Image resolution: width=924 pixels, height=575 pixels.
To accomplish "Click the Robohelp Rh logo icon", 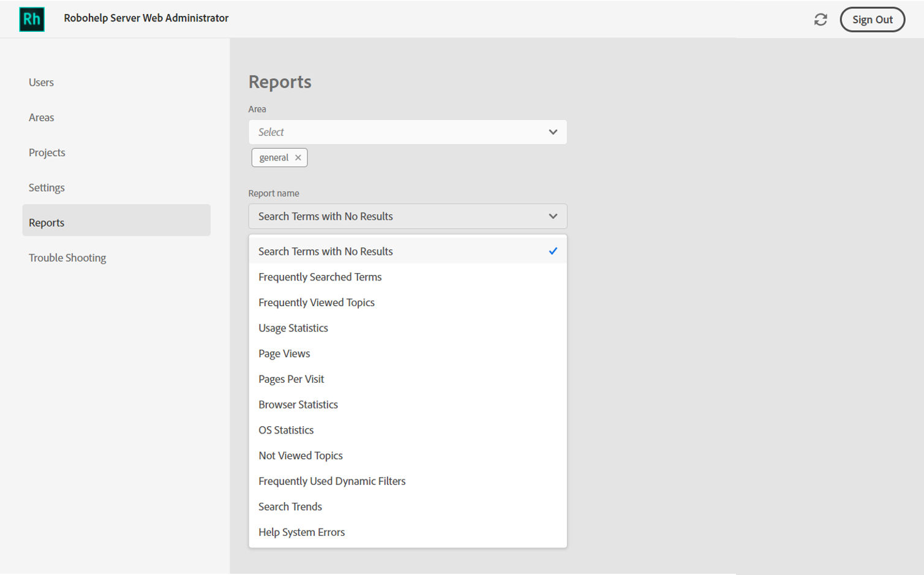I will tap(32, 20).
